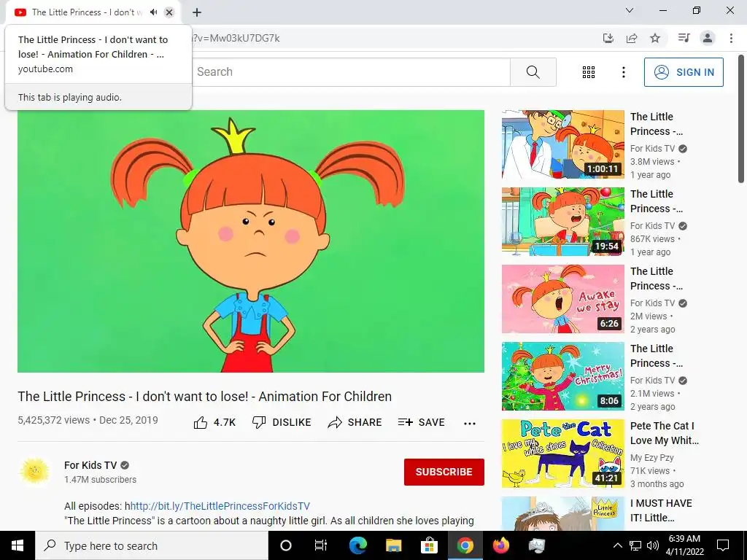Click the address bar URL text
The image size is (747, 560).
(236, 38)
